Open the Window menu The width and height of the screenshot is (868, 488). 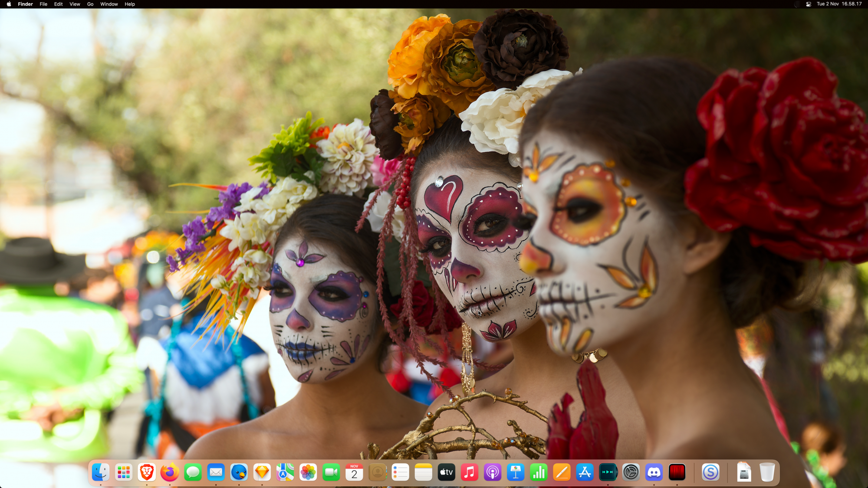109,4
